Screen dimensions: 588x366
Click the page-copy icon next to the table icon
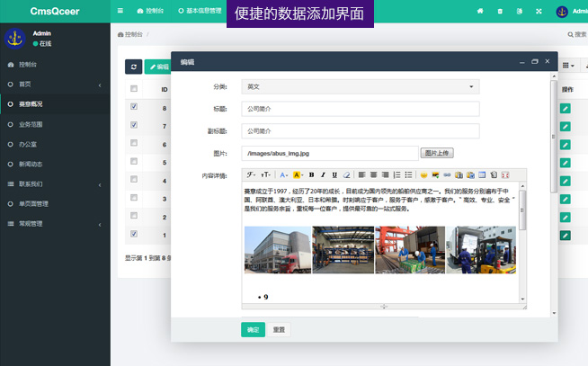point(494,174)
